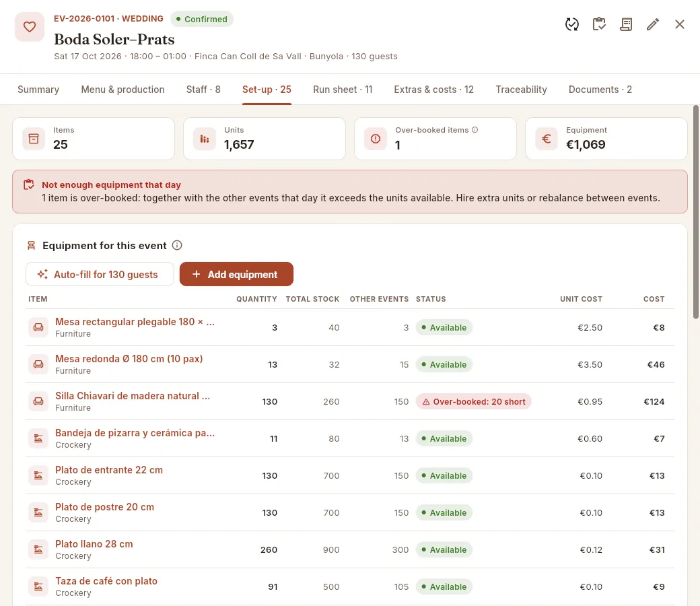The height and width of the screenshot is (606, 700).
Task: Click the receipt document icon in header
Action: pyautogui.click(x=626, y=24)
